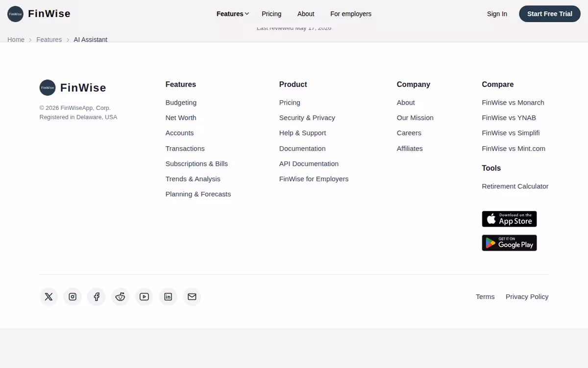Click the Product column heading
The width and height of the screenshot is (588, 368).
click(x=293, y=84)
